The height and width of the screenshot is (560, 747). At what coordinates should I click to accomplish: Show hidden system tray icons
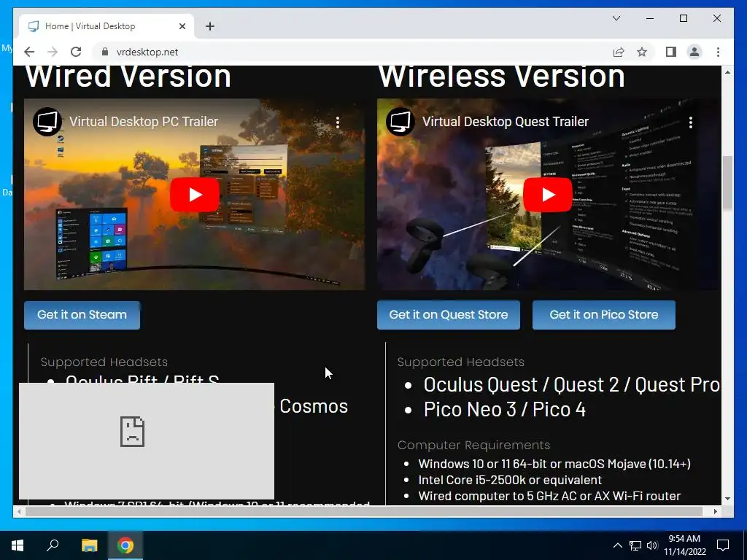617,545
